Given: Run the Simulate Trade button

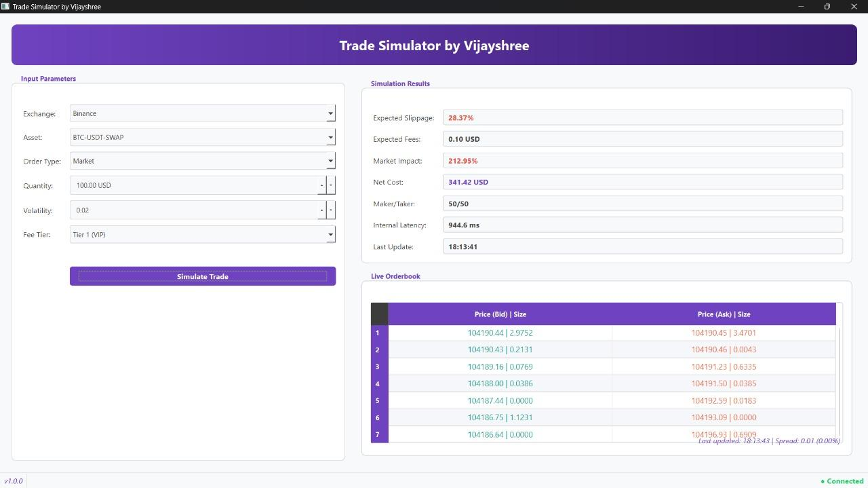Looking at the screenshot, I should tap(203, 276).
